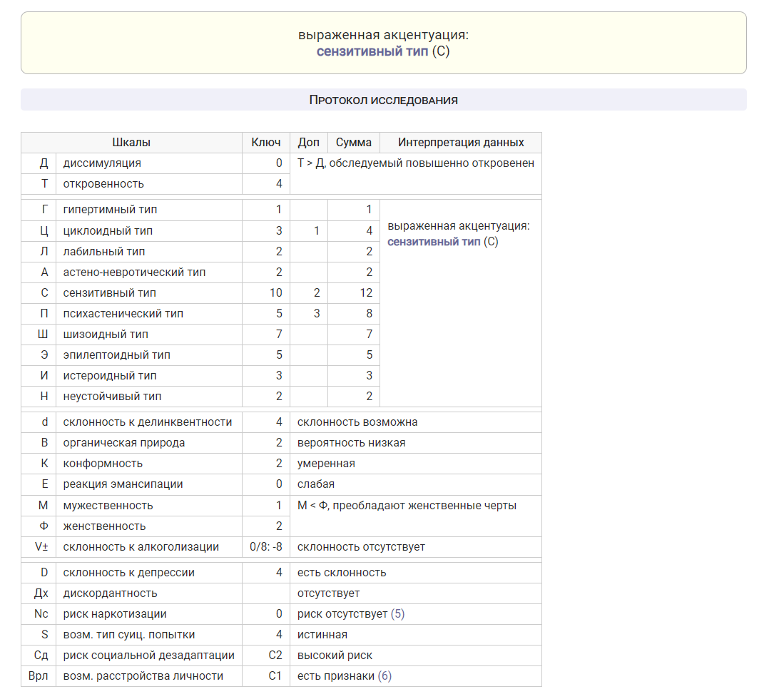This screenshot has height=699, width=784.
Task: Click the 'вероятность низкая' interpretation
Action: [352, 443]
